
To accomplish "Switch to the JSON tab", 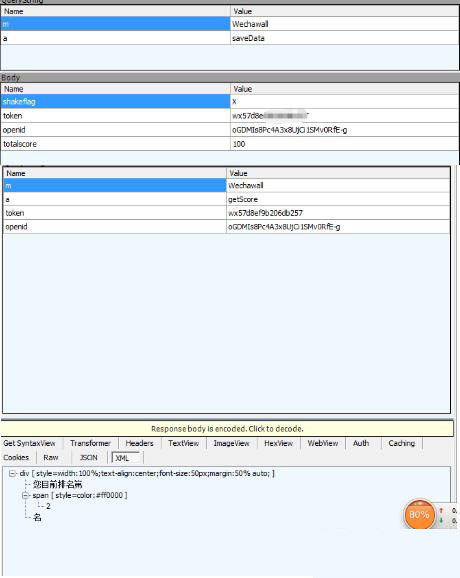I will (89, 458).
